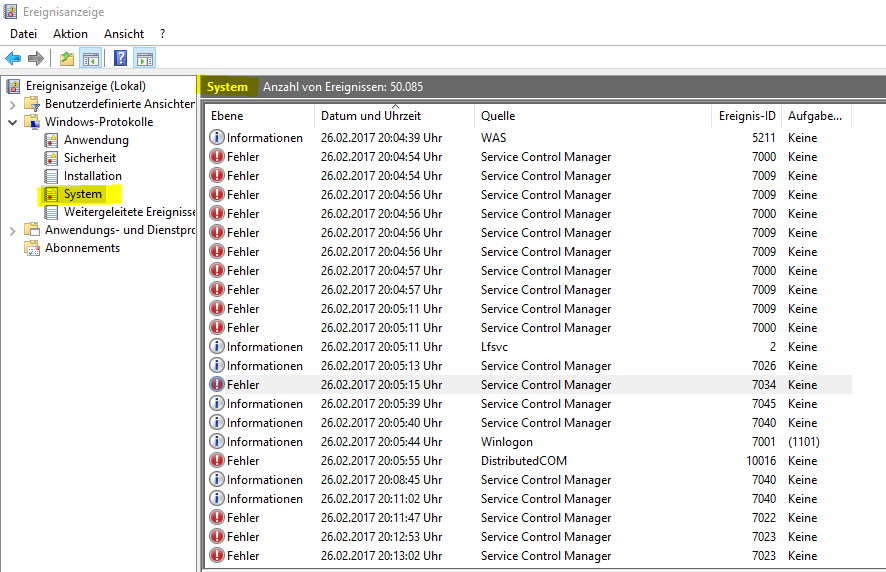This screenshot has width=886, height=572.
Task: Click the Winlogon source cell
Action: tap(507, 441)
